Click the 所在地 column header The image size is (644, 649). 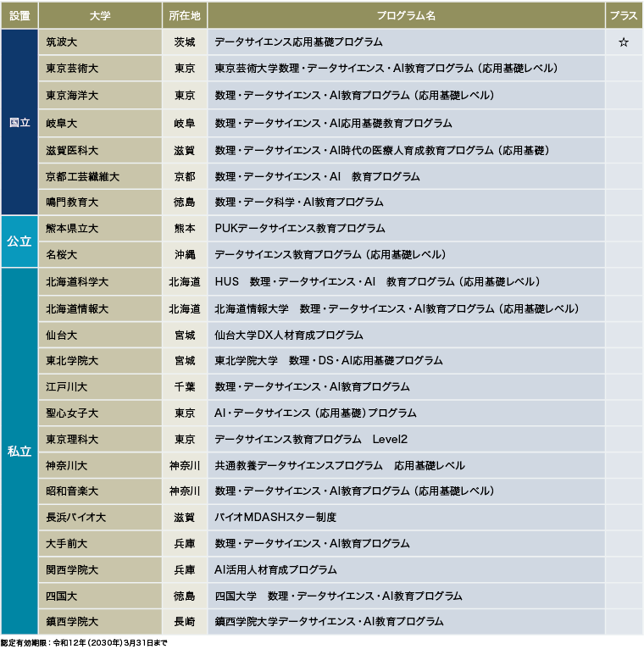point(185,16)
